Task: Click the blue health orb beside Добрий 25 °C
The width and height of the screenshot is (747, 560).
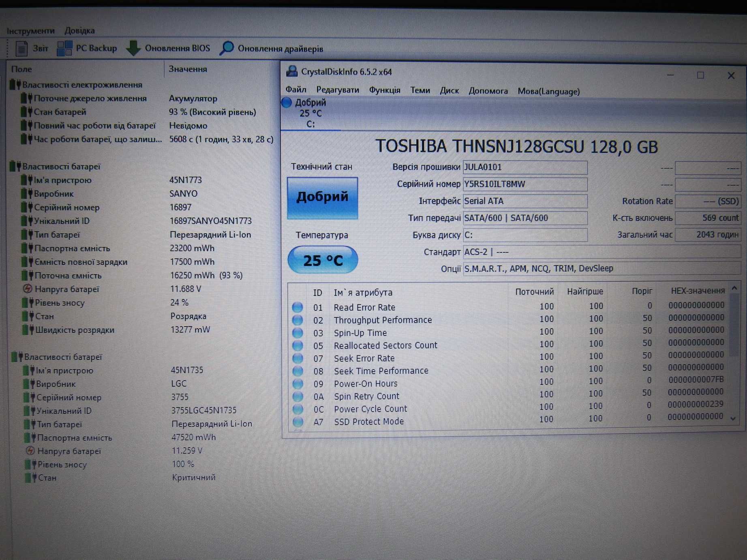Action: click(x=287, y=103)
